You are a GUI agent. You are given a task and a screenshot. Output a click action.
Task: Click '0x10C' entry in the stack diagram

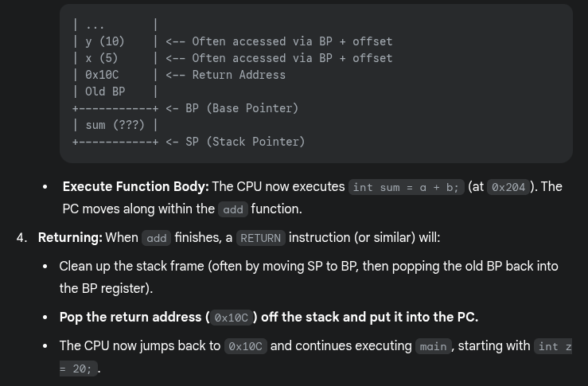(102, 75)
